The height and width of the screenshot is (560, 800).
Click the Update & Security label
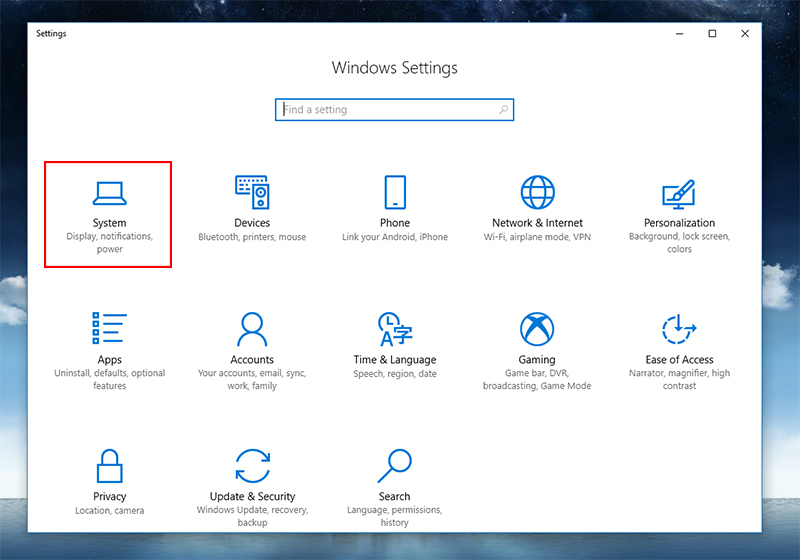[252, 496]
